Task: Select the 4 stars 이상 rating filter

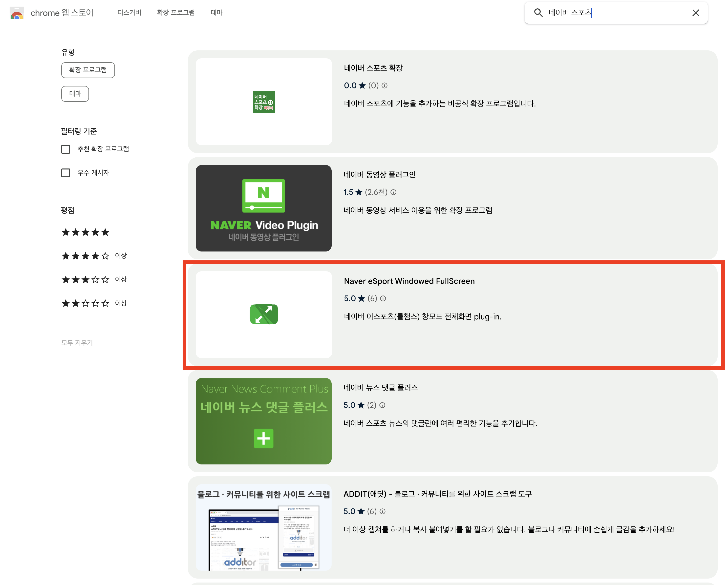Action: [86, 255]
